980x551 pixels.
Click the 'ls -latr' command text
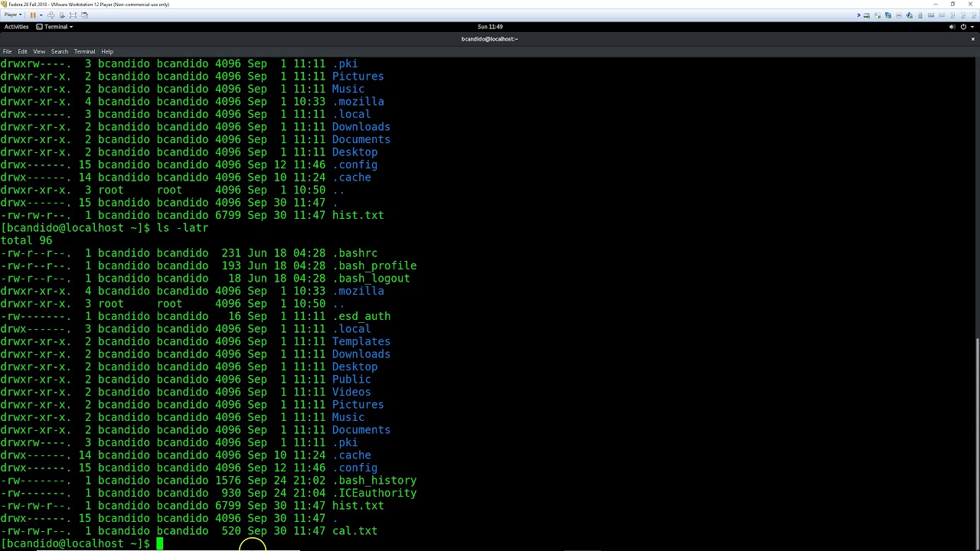pos(182,227)
